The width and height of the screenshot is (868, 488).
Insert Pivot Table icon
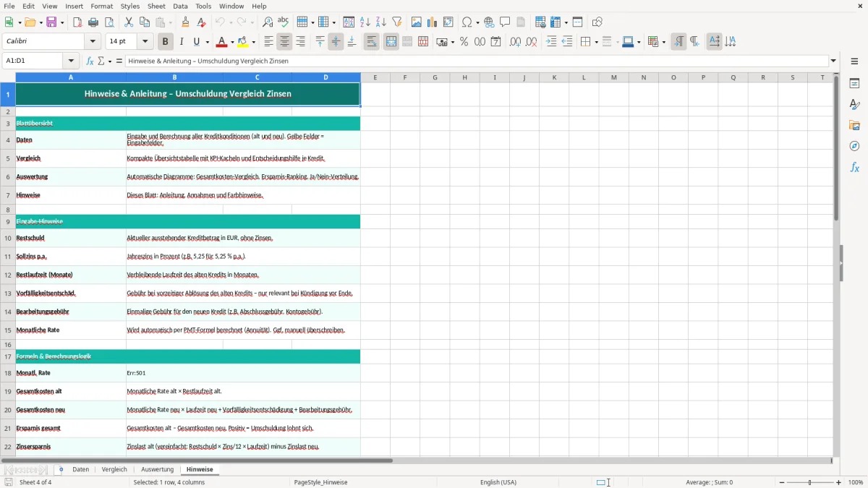(448, 22)
